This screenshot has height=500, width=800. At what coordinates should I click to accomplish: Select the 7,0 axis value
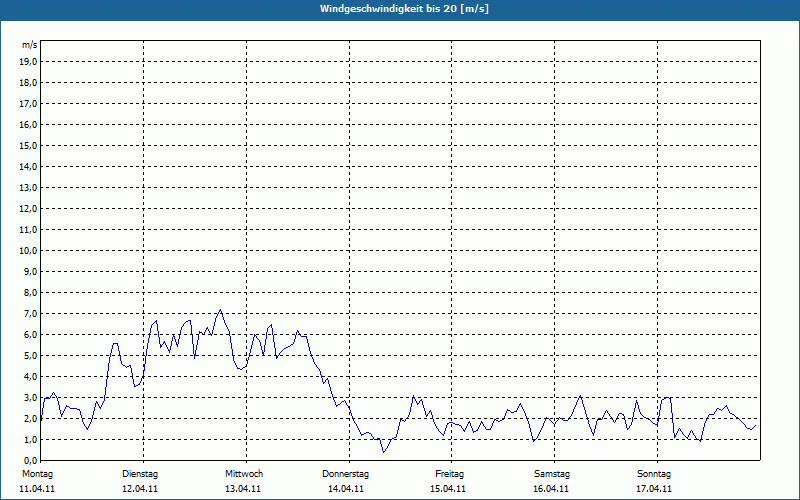30,313
